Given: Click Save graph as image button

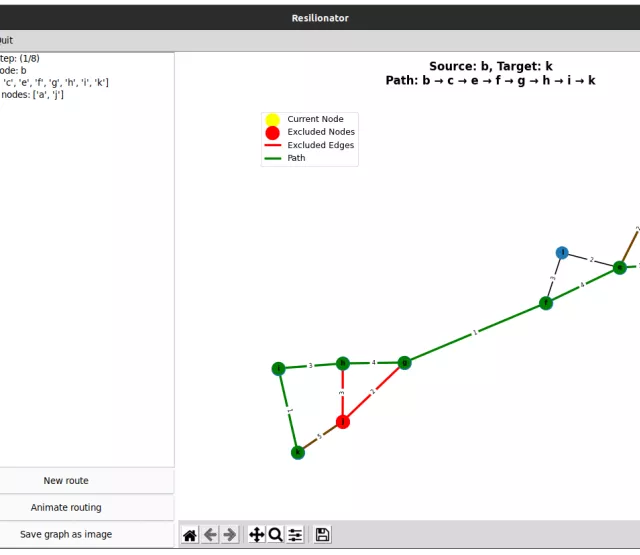Looking at the screenshot, I should (x=66, y=534).
